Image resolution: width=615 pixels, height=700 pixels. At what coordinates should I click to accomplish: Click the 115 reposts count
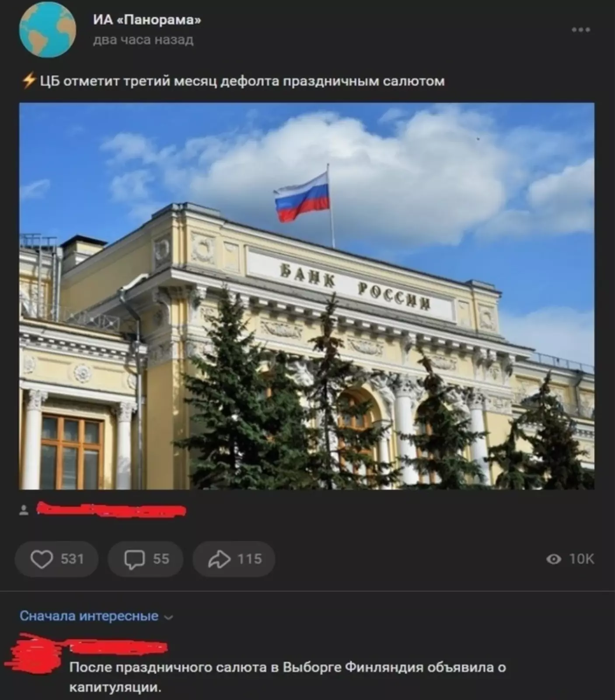[x=250, y=559]
